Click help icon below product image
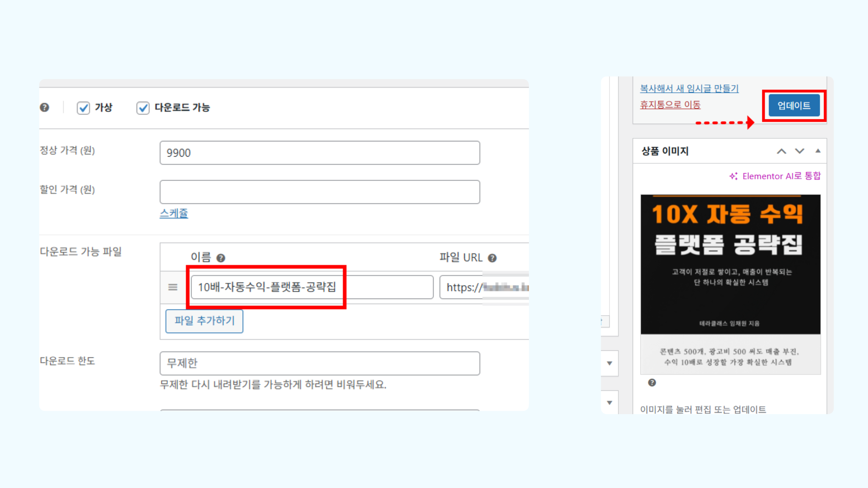This screenshot has height=488, width=868. pos(652,383)
